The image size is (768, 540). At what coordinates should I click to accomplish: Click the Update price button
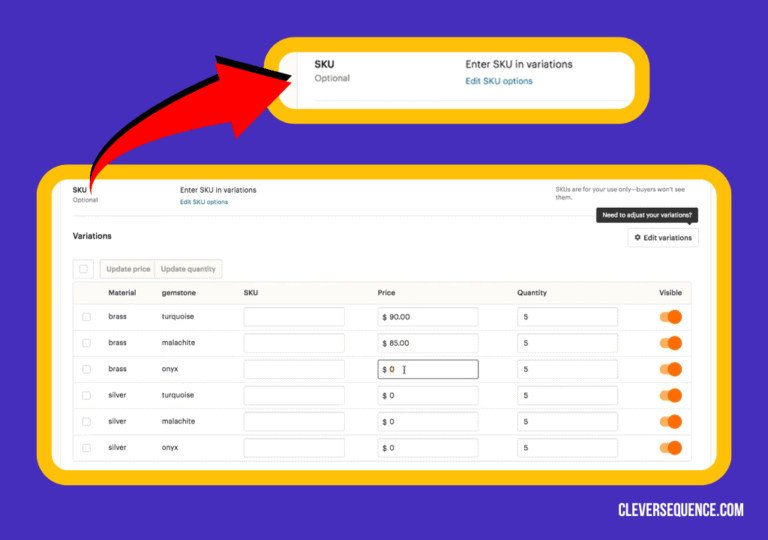tap(128, 269)
